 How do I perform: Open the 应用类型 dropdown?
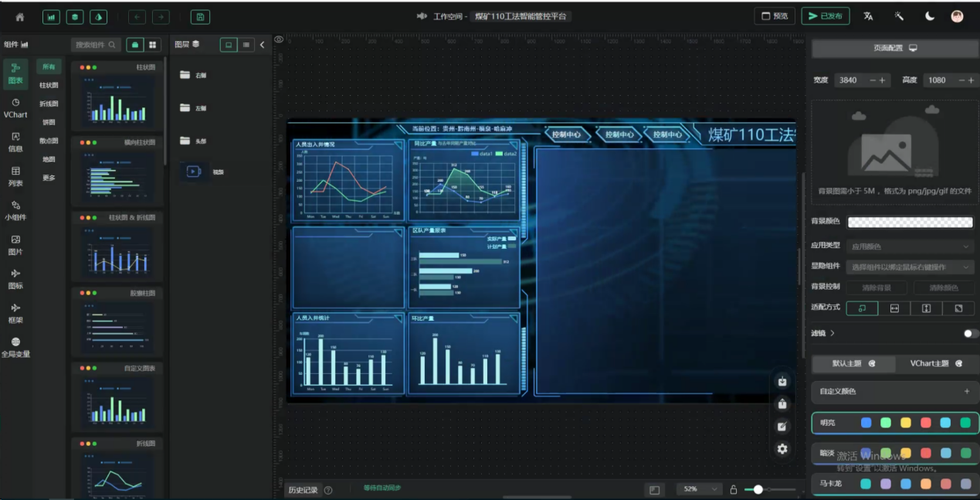tap(910, 247)
